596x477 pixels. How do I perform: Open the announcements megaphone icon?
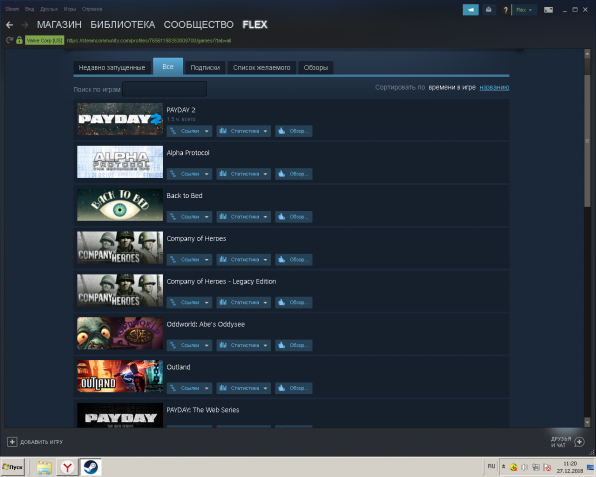(x=471, y=10)
